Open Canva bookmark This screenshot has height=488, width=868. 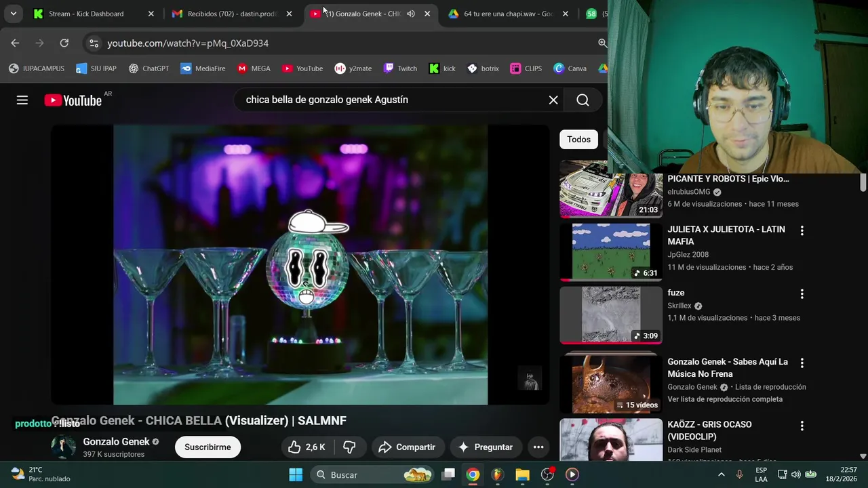point(570,68)
